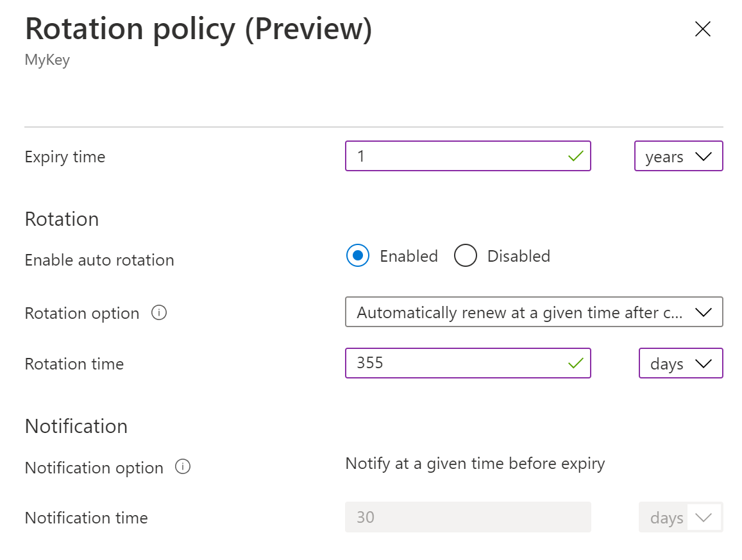This screenshot has width=742, height=560.
Task: Click the 'Notify at a given time before expiry' text
Action: pyautogui.click(x=475, y=463)
